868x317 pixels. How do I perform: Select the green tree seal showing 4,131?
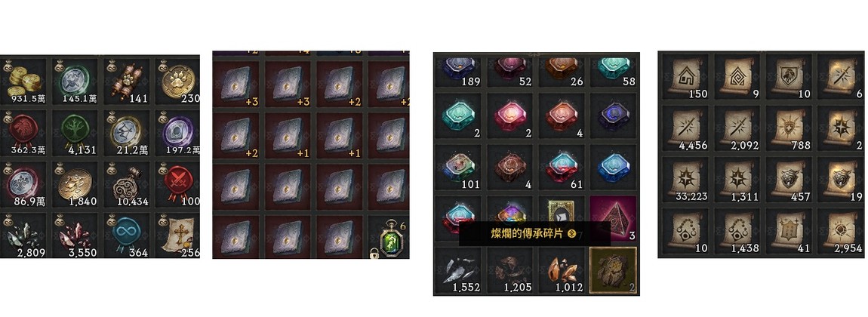pos(74,132)
